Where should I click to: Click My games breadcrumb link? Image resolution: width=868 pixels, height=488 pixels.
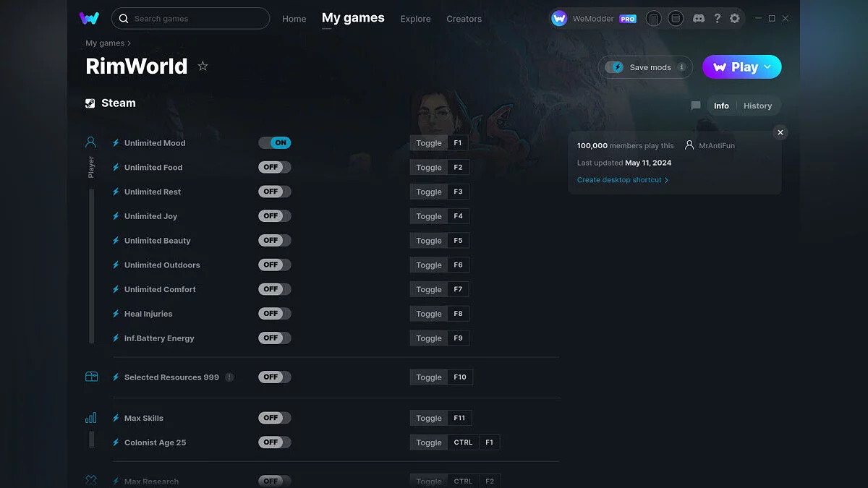click(x=105, y=43)
